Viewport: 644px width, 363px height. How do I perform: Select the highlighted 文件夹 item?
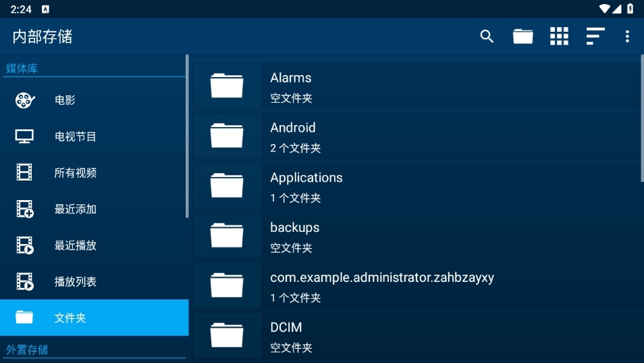click(94, 318)
